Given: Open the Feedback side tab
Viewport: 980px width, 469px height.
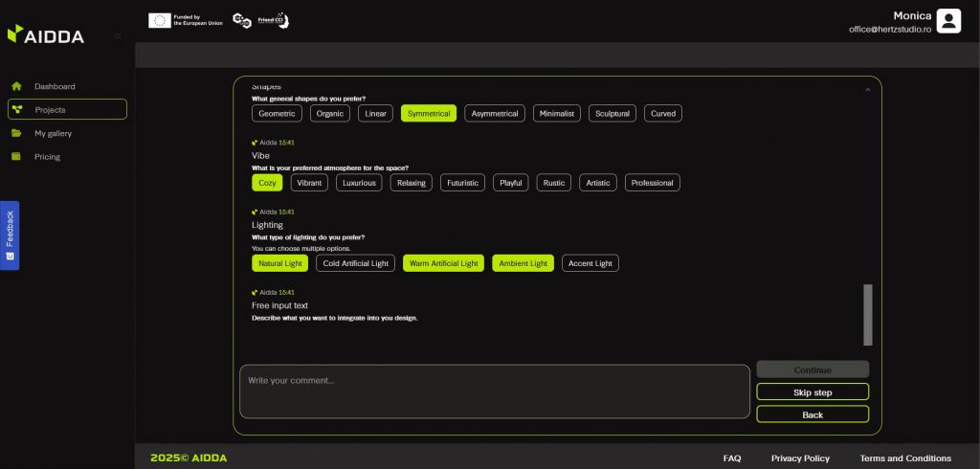Looking at the screenshot, I should pos(10,234).
